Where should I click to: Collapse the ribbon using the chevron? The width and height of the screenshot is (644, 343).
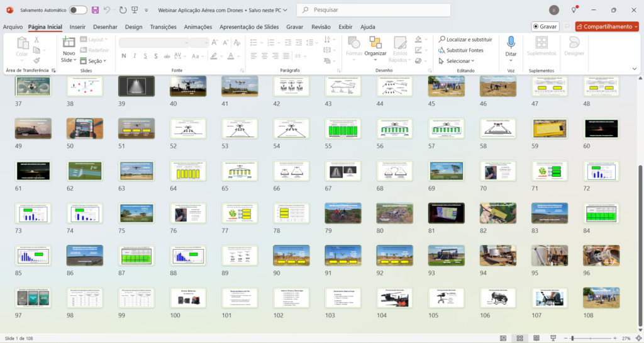click(635, 69)
